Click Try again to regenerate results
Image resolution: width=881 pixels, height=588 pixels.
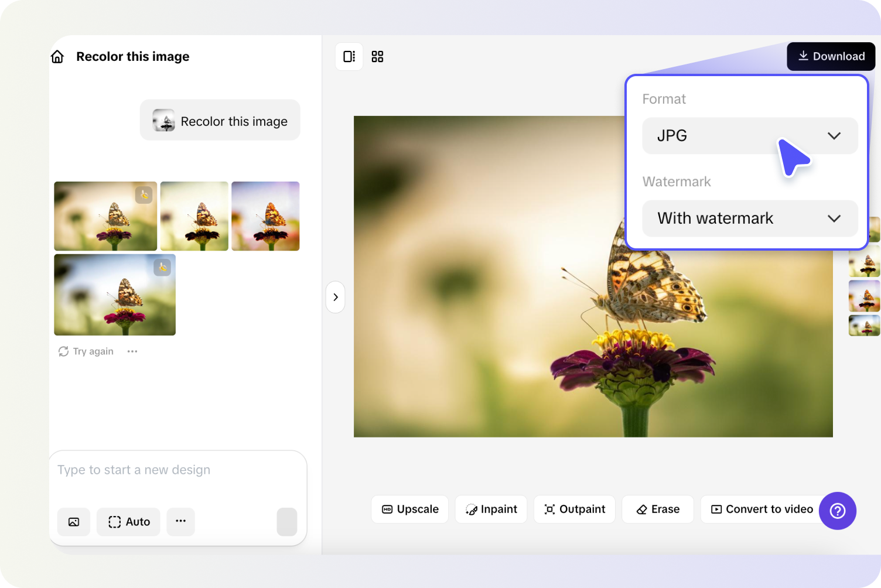tap(86, 351)
